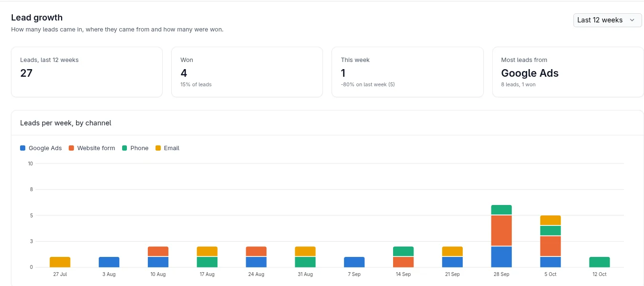Image resolution: width=644 pixels, height=286 pixels.
Task: Click the Google Ads segment on 21 Sep
Action: click(453, 262)
